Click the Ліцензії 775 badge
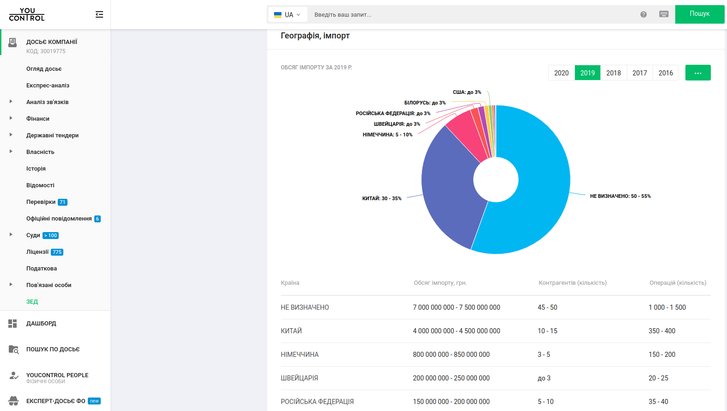Screen dimensions: 727x411 tap(57, 252)
